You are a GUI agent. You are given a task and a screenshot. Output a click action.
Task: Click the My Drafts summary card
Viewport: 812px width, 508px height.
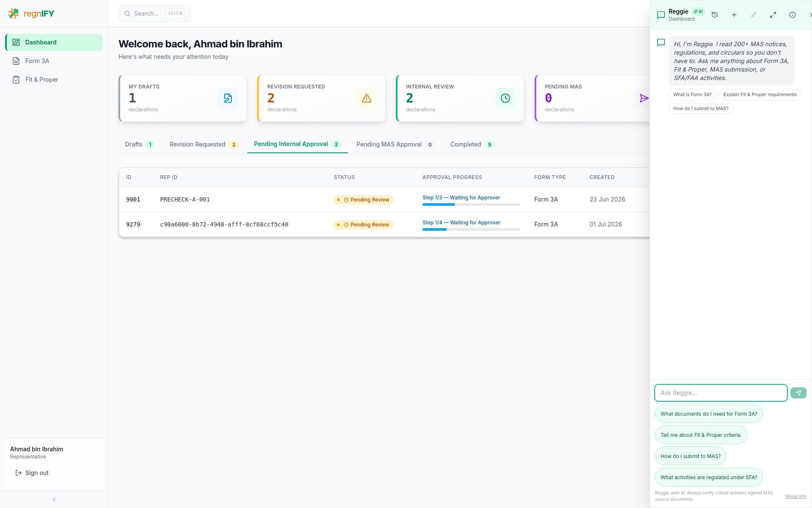click(x=183, y=98)
